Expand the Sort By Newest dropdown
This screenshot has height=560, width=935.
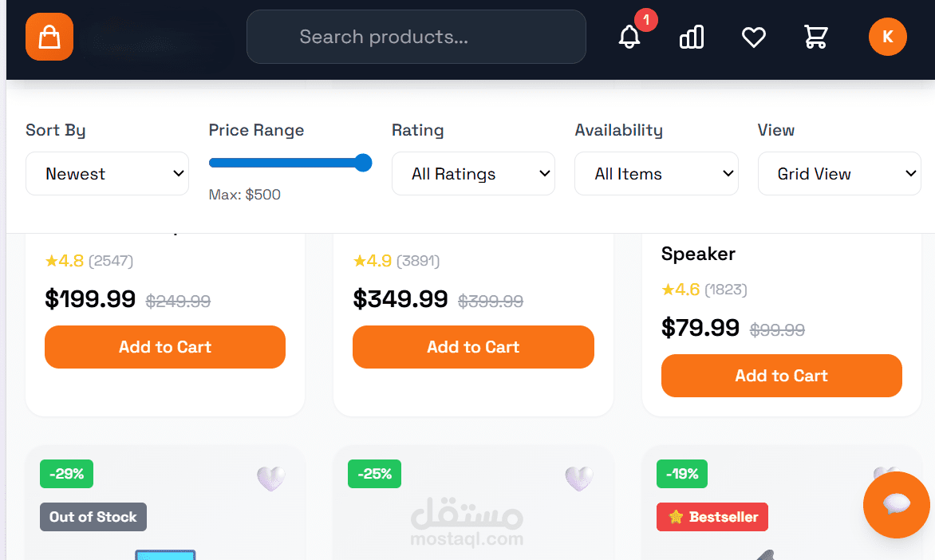tap(107, 174)
